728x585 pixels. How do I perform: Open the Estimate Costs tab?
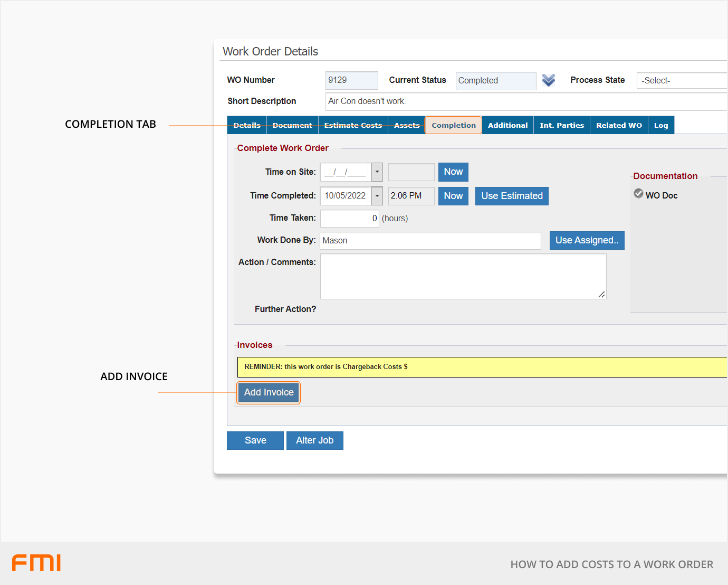pyautogui.click(x=353, y=125)
